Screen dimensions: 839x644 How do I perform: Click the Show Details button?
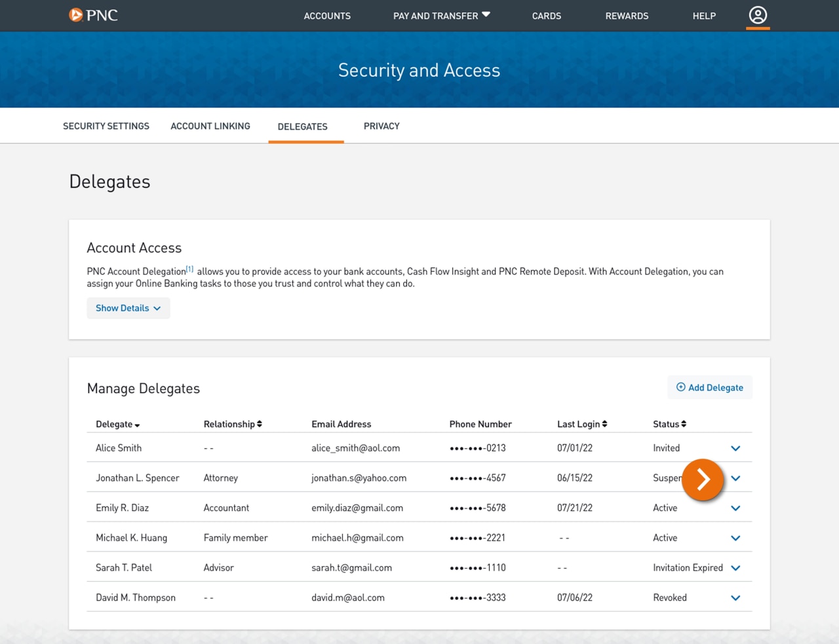click(x=128, y=308)
